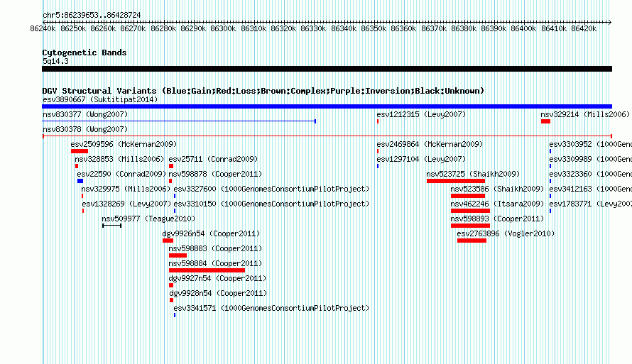
Task: Select the red bar under nsv523725
Action: click(x=456, y=181)
